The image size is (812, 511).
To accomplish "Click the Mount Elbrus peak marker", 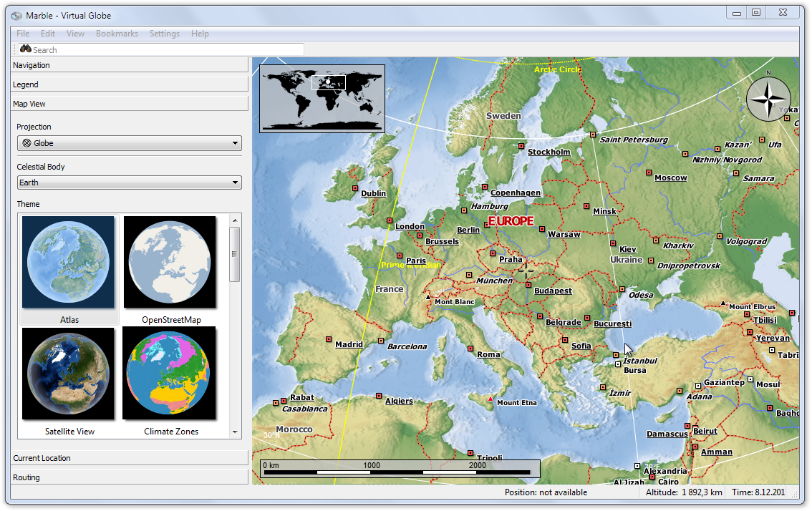I will click(723, 303).
